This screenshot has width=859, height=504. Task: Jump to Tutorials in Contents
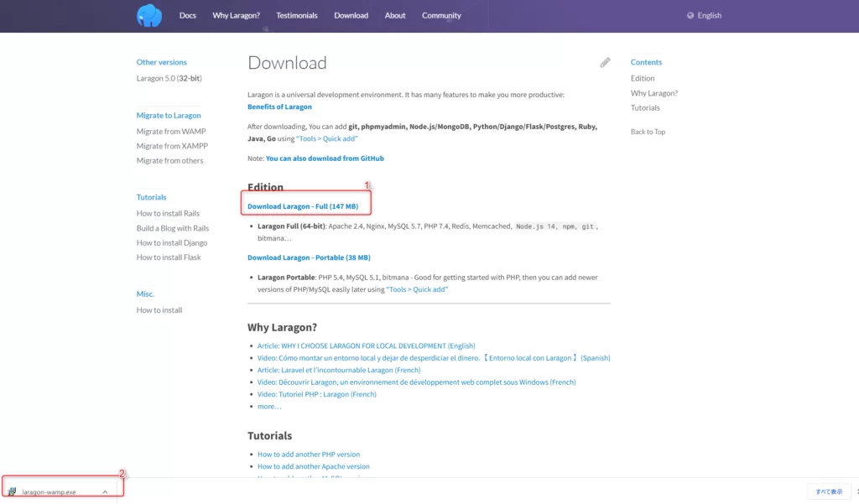(645, 108)
